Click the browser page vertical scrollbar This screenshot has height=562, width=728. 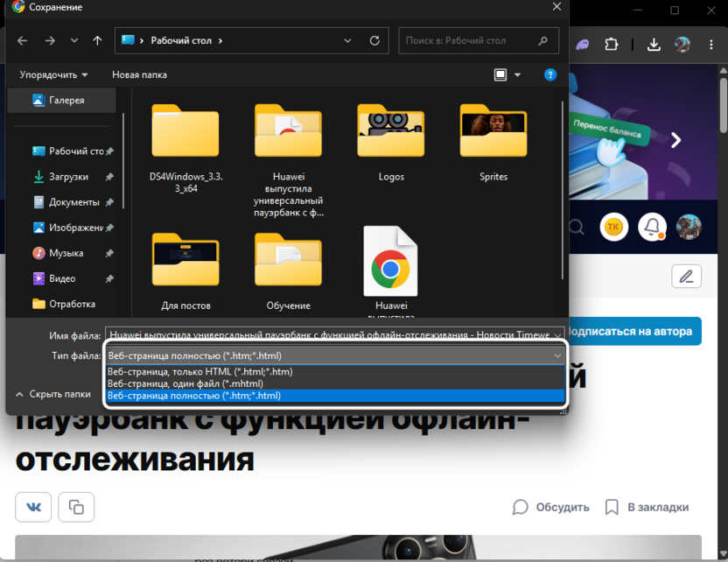coord(724,106)
